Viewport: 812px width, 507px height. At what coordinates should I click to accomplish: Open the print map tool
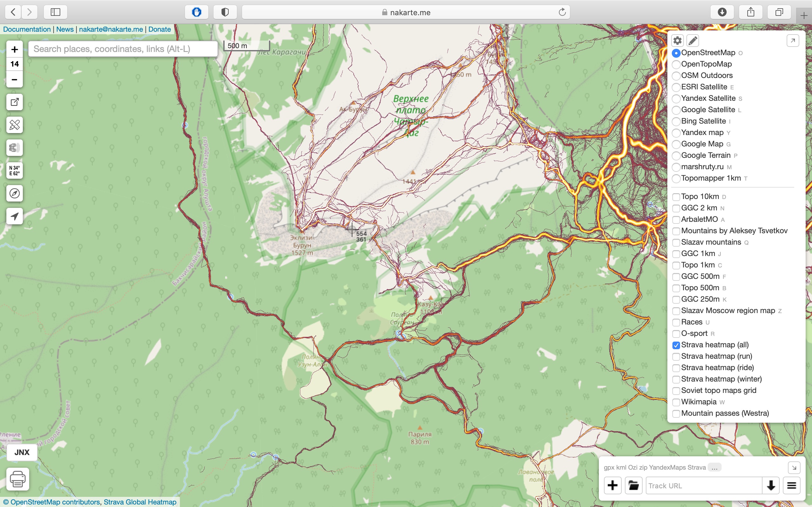17,479
